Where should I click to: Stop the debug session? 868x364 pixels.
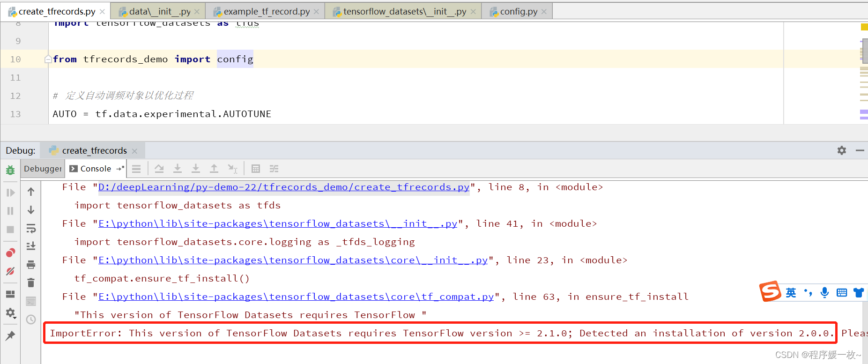(10, 230)
